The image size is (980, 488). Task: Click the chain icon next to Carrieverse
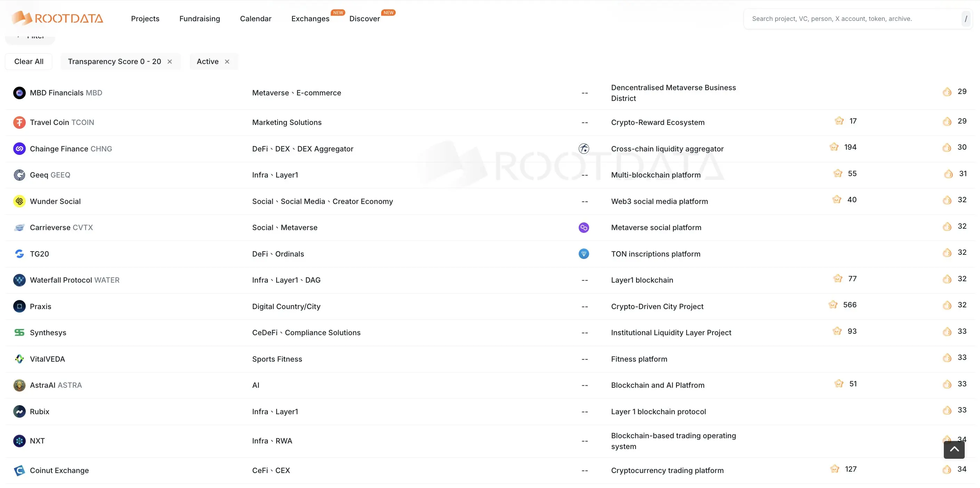coord(584,227)
